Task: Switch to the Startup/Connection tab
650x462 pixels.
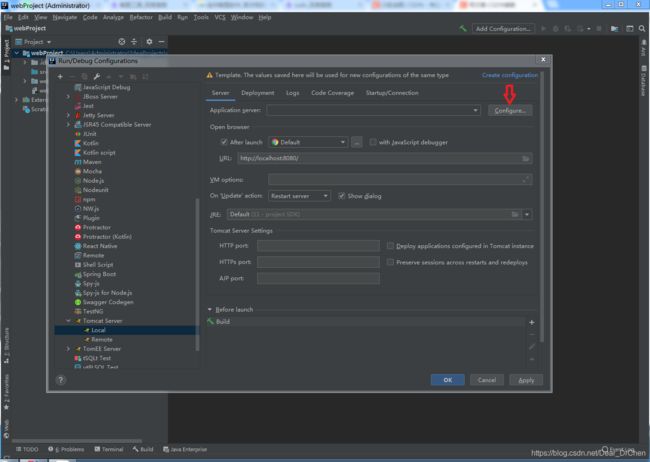Action: (x=392, y=93)
